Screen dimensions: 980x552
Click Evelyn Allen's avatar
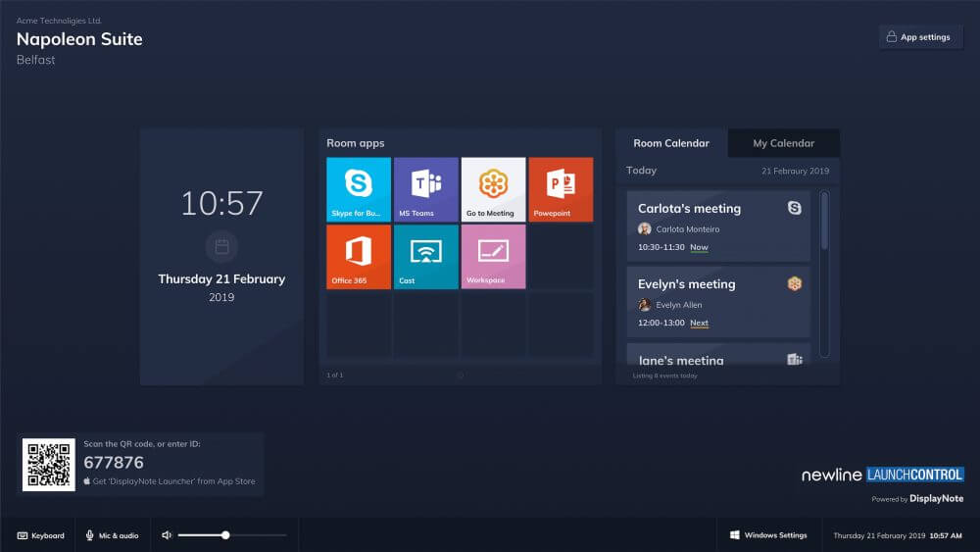pos(645,305)
